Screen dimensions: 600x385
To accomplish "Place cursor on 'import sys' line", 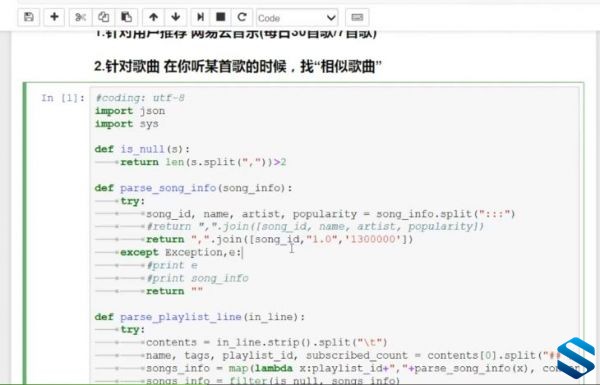I will [x=127, y=124].
